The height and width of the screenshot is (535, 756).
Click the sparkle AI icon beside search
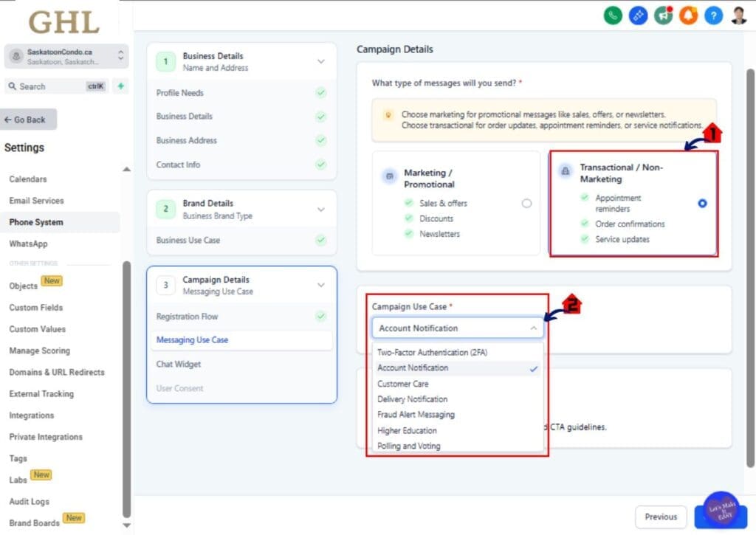click(x=120, y=86)
